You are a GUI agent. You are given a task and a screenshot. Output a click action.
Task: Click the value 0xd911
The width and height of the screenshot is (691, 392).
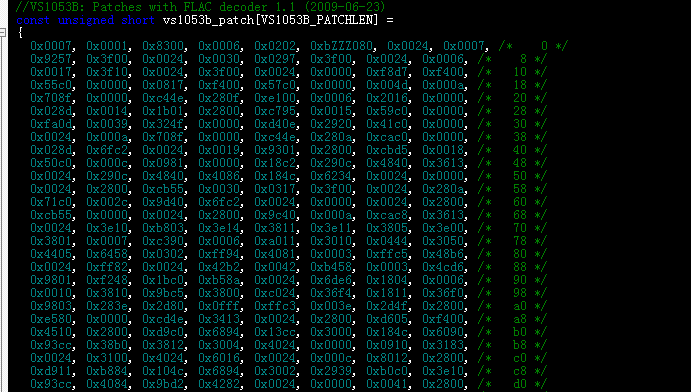click(51, 371)
